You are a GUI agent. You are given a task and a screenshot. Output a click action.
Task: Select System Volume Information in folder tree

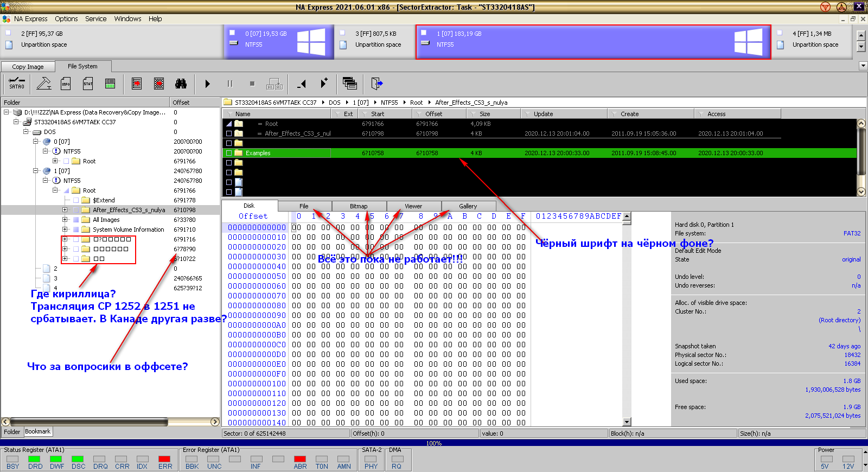tap(128, 229)
